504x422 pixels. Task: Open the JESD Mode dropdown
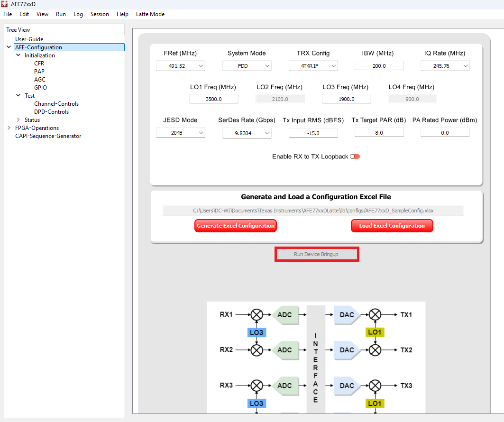[x=181, y=133]
